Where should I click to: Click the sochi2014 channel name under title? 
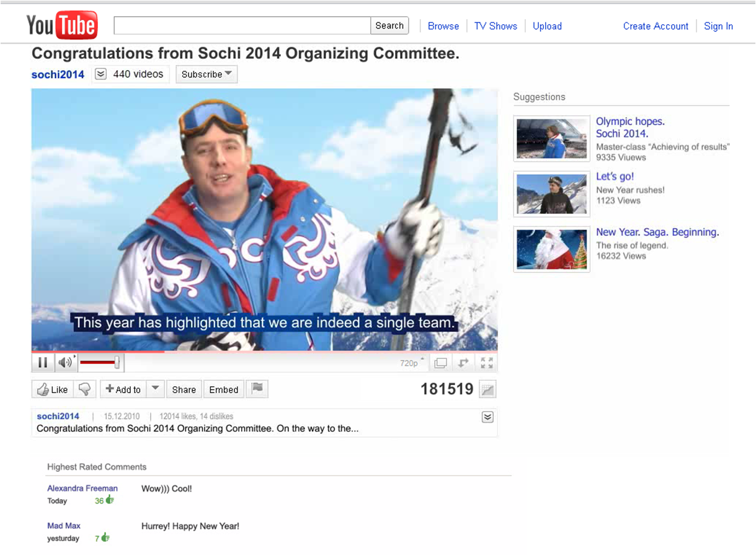[x=58, y=74]
